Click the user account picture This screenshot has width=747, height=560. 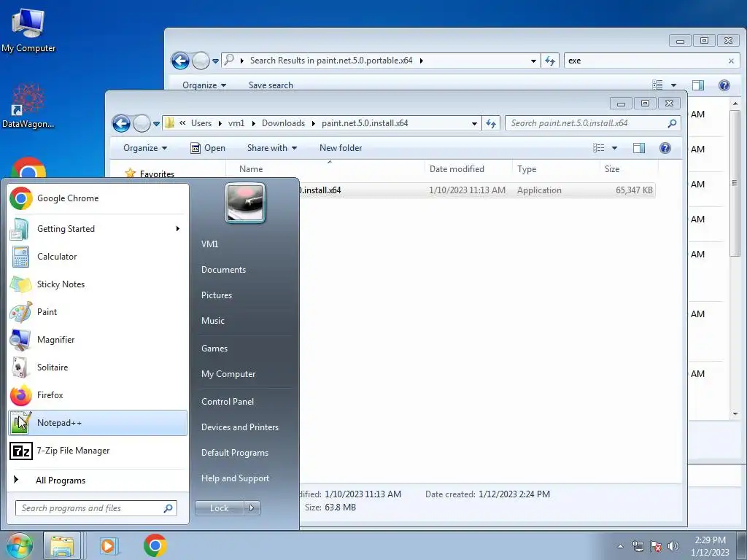(245, 203)
